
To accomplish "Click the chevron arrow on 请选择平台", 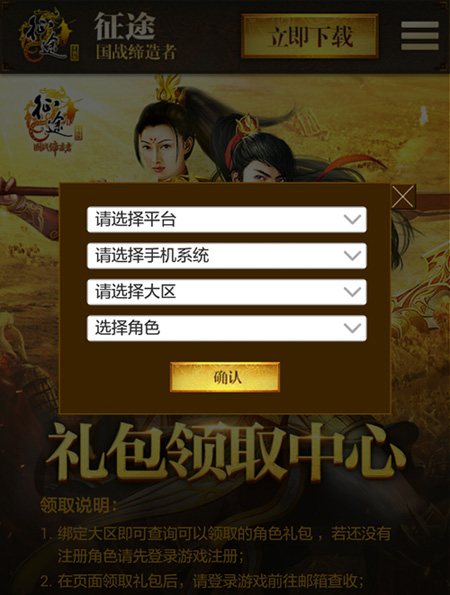I will [x=352, y=219].
